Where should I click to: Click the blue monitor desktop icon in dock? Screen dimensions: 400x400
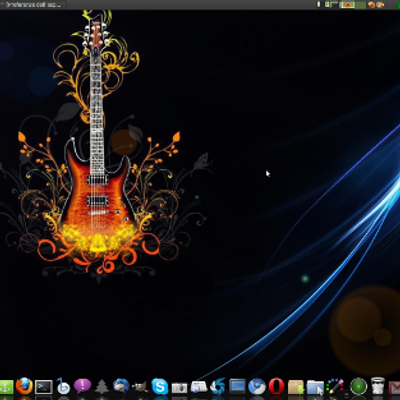click(237, 387)
